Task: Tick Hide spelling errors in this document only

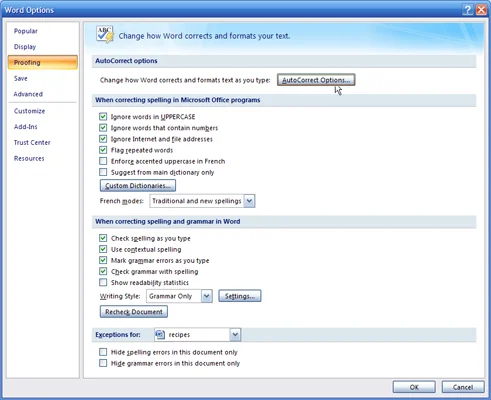Action: (x=103, y=352)
